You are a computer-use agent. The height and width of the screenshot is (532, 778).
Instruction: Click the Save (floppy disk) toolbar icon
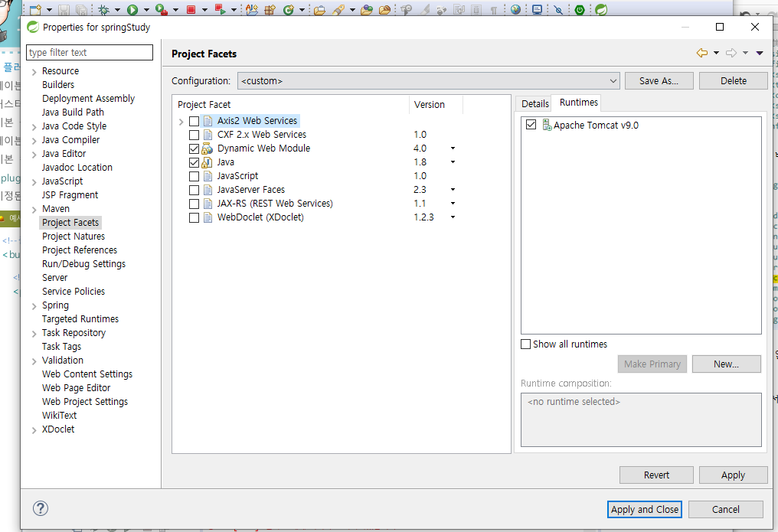point(64,9)
